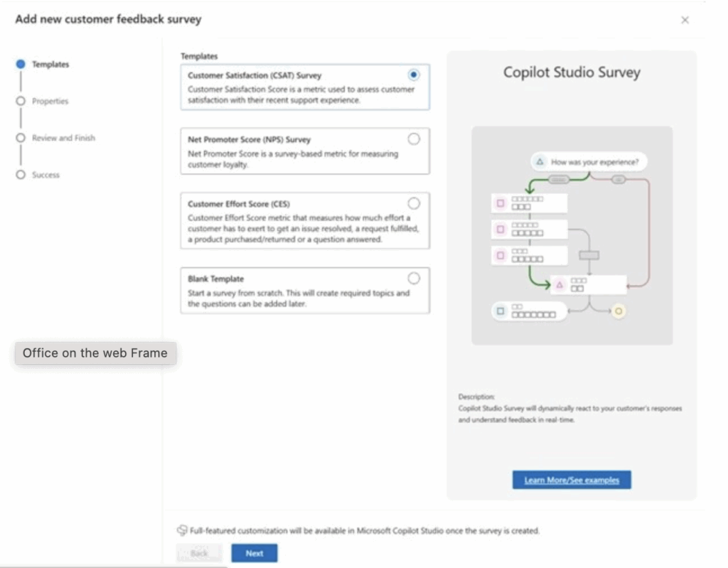Click the Next button
Screen dimensions: 728x568
[255, 553]
